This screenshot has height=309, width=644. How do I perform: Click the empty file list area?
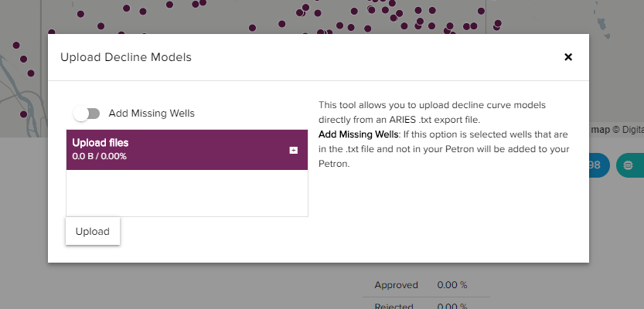[x=186, y=193]
